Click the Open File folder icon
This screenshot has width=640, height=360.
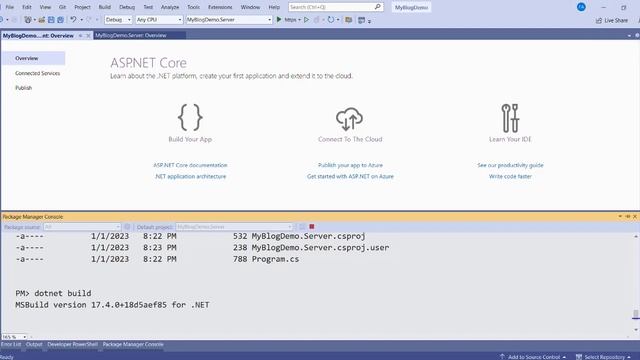tap(42, 20)
